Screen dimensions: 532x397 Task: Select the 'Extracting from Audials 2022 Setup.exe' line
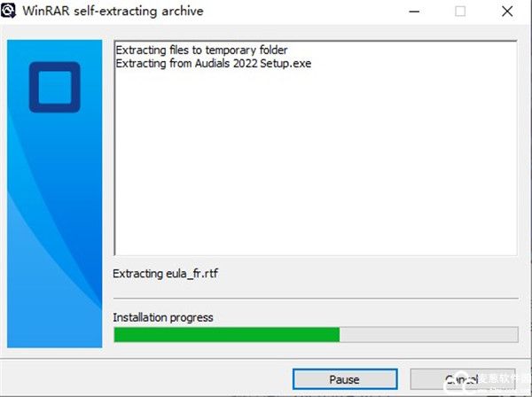pos(214,64)
